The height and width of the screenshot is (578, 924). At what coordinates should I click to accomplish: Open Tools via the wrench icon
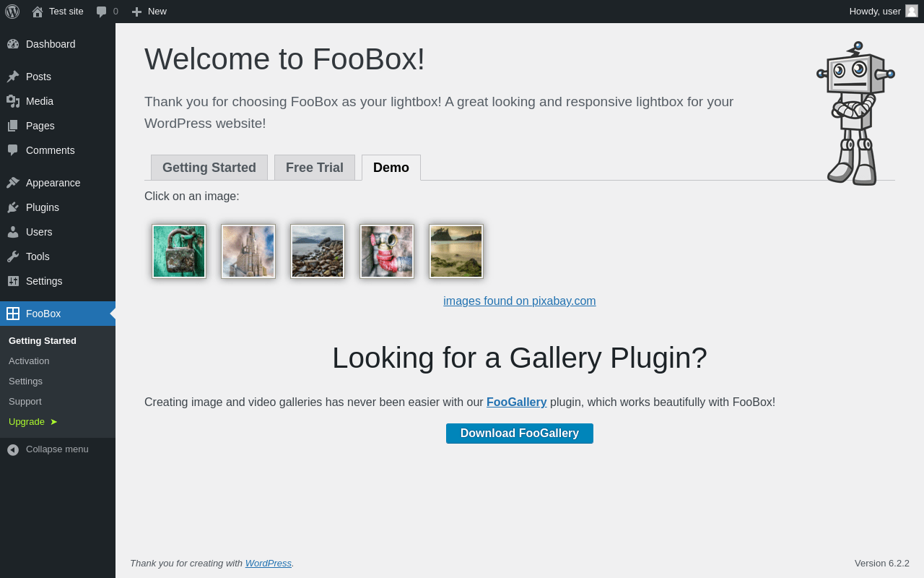pos(13,256)
